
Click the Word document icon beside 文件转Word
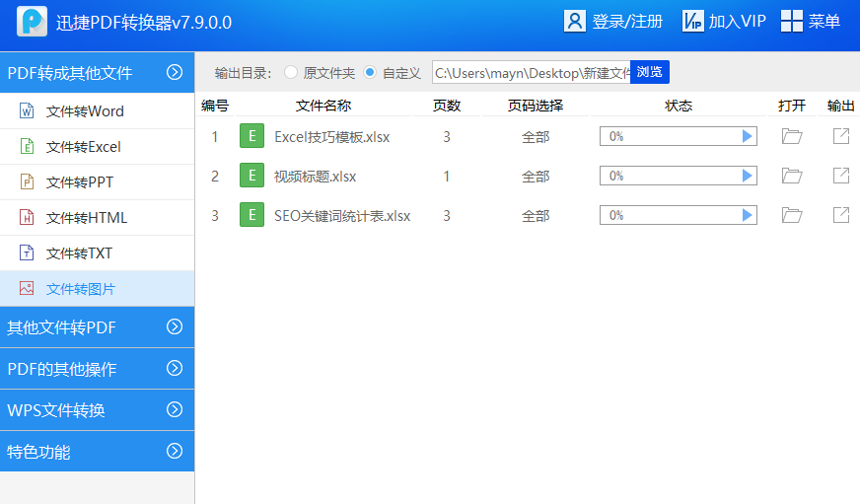point(27,110)
